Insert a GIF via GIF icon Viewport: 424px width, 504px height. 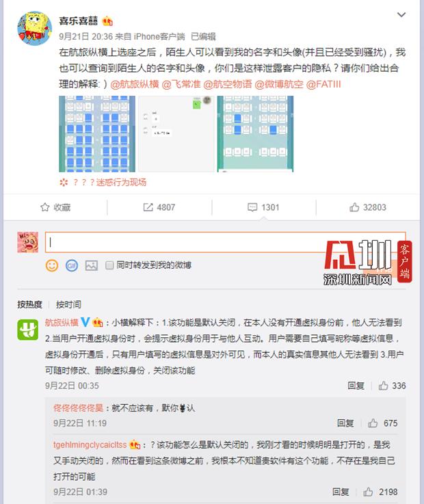pos(72,265)
